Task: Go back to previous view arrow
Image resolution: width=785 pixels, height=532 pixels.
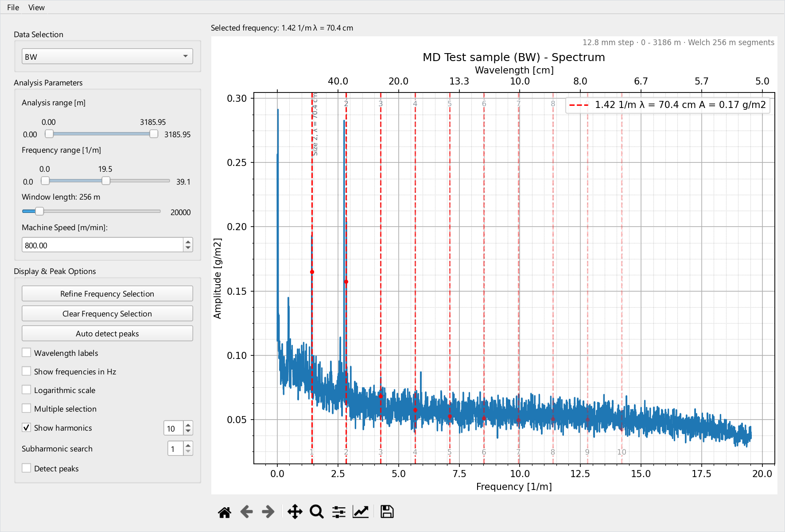Action: pyautogui.click(x=246, y=512)
